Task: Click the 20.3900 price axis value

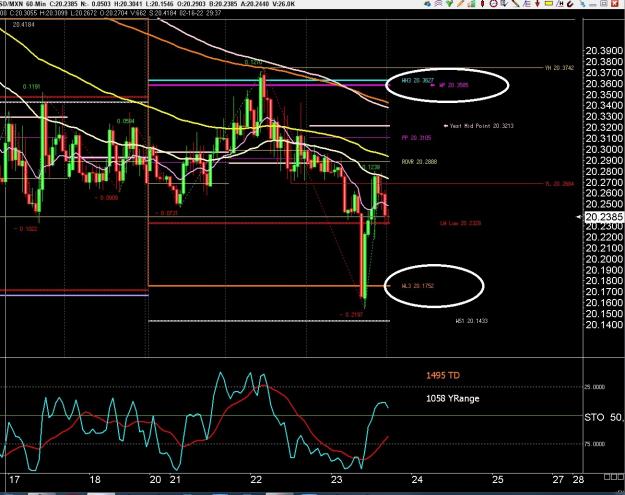Action: click(x=604, y=51)
